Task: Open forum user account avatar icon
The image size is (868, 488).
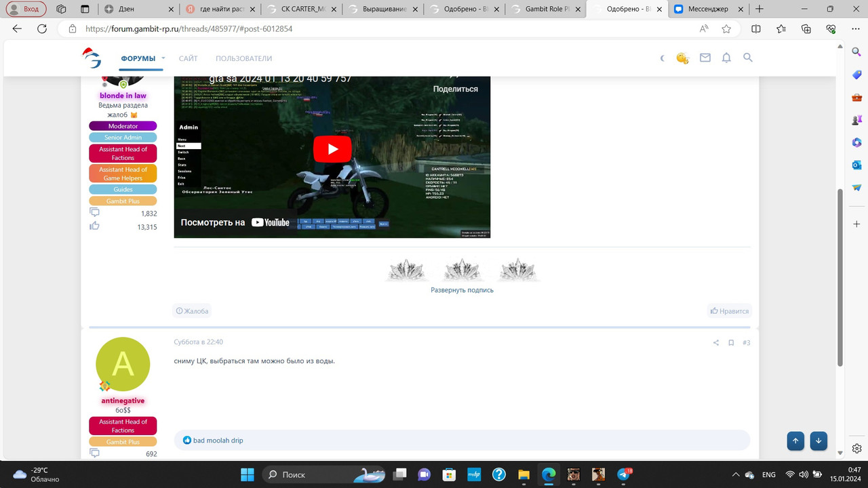Action: 682,58
